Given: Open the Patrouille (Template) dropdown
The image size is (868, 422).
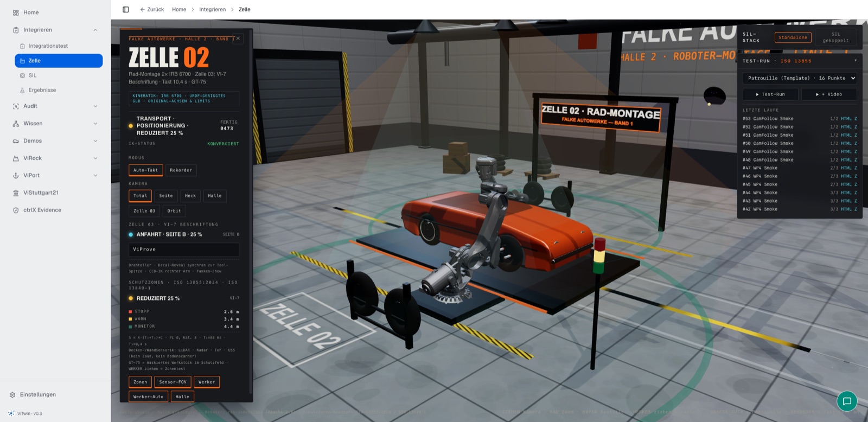Looking at the screenshot, I should 800,78.
